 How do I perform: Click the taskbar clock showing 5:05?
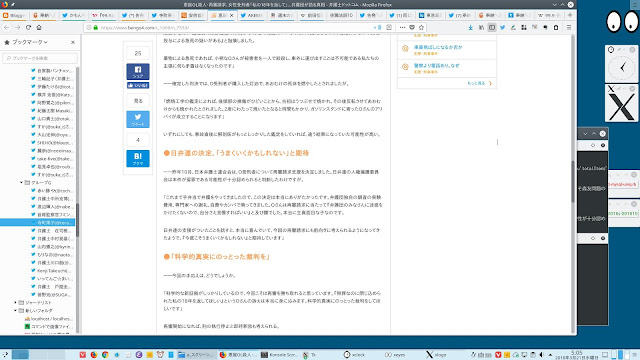576,355
